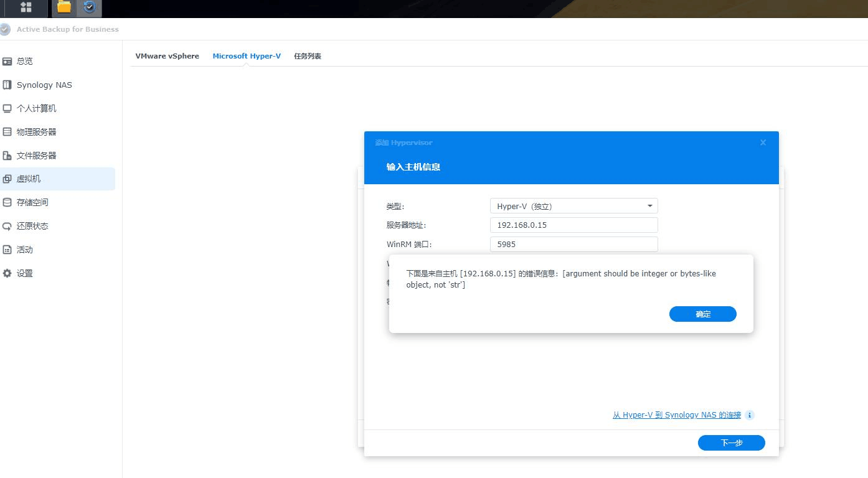The image size is (868, 478).
Task: Click the 输入主机信息 heading
Action: coord(413,167)
